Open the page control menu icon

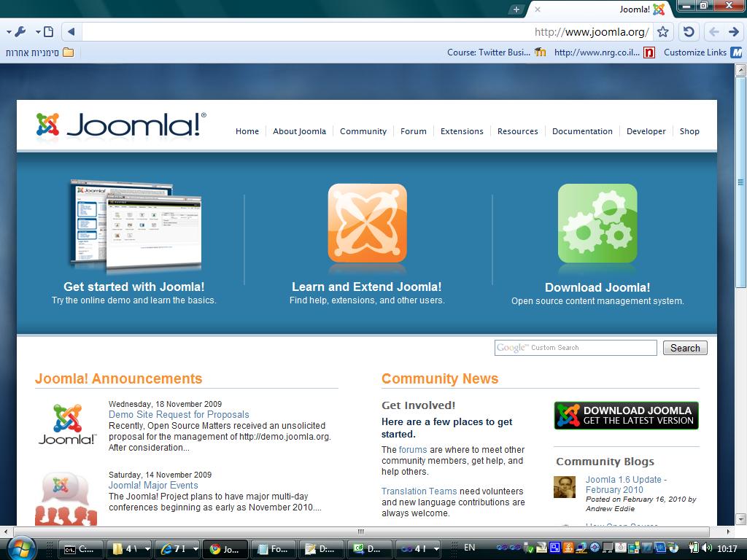tap(44, 32)
